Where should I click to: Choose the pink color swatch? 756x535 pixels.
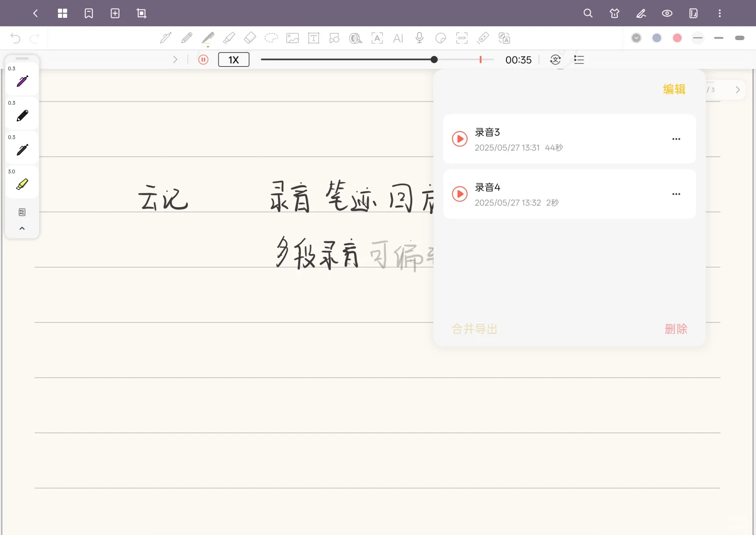tap(677, 38)
